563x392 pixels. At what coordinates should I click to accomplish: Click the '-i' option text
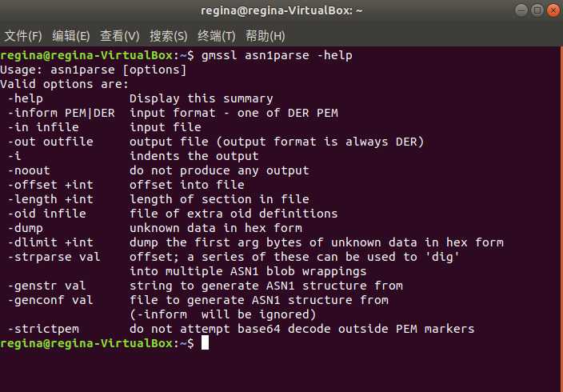click(x=14, y=156)
